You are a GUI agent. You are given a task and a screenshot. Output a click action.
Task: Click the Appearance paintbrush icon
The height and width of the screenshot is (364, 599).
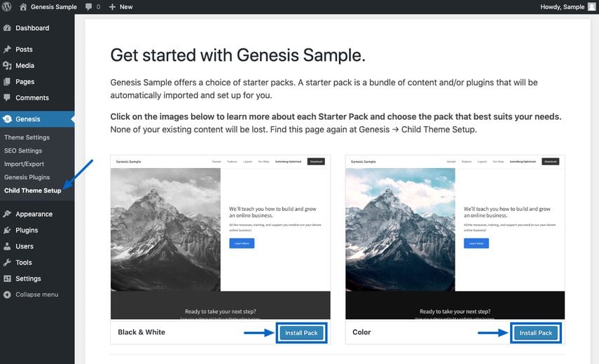(x=7, y=213)
